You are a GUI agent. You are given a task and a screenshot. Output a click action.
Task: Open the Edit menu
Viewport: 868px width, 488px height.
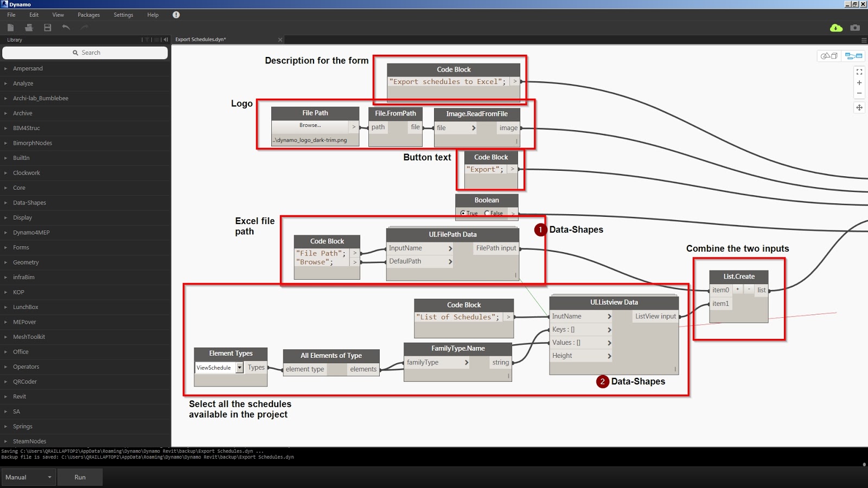(x=34, y=15)
